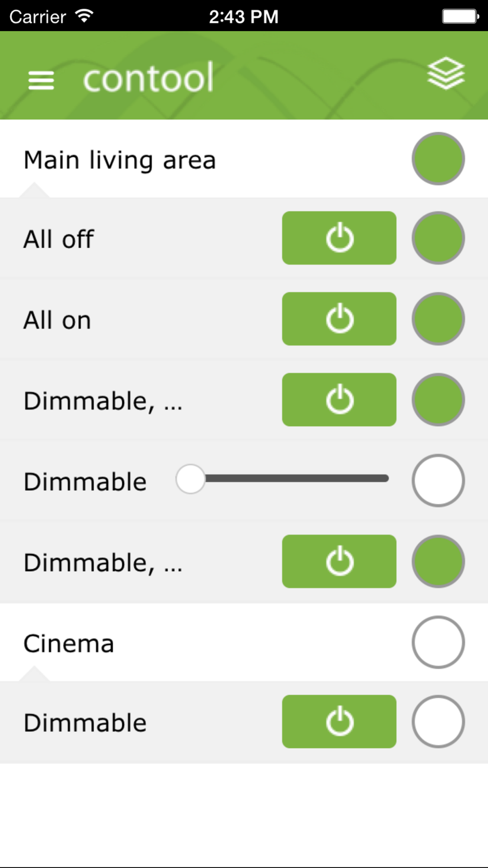Tap the clock showing 2:43 PM
The image size is (488, 868).
(244, 17)
